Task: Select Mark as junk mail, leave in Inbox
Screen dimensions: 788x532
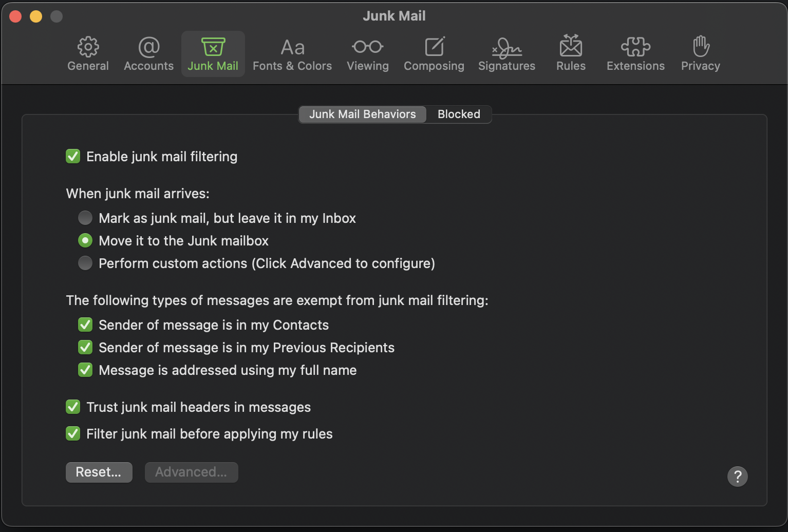Action: [x=85, y=218]
